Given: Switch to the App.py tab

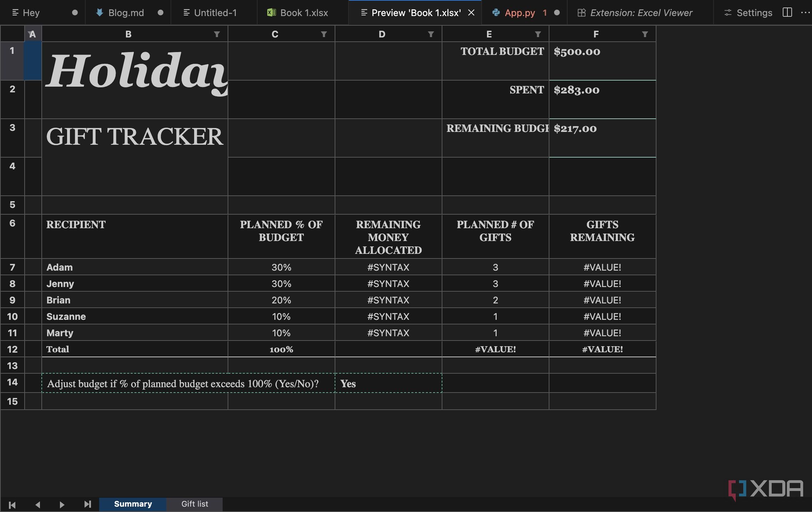Looking at the screenshot, I should point(524,13).
